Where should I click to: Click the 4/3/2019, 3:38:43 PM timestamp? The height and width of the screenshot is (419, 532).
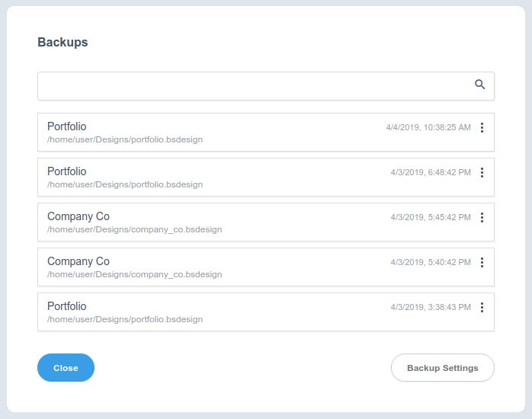[431, 308]
